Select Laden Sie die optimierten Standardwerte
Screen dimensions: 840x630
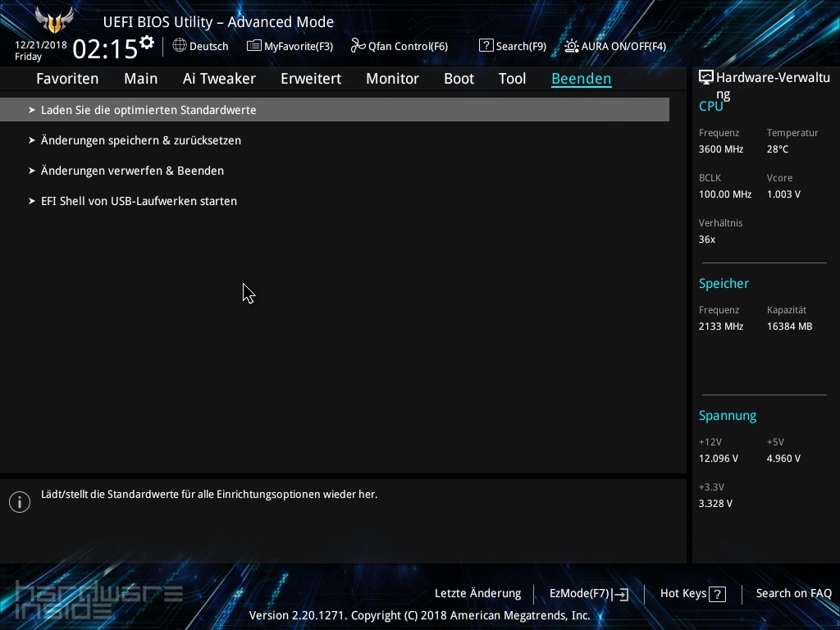point(335,110)
